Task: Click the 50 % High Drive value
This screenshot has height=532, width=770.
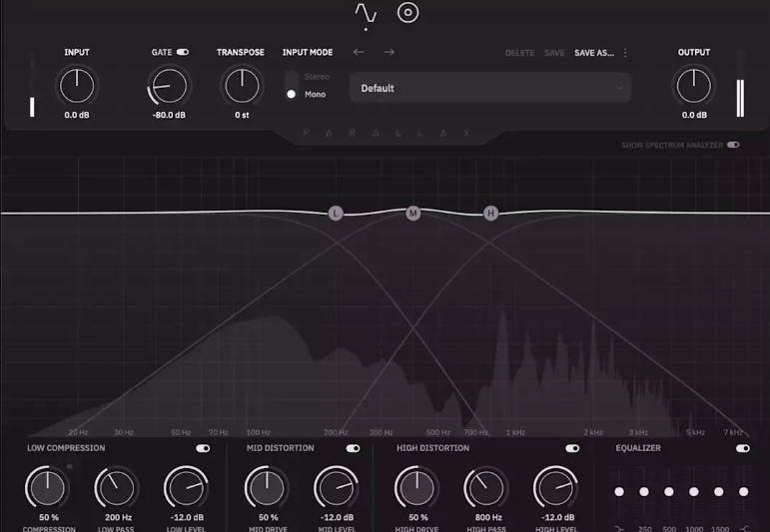Action: coord(417,517)
